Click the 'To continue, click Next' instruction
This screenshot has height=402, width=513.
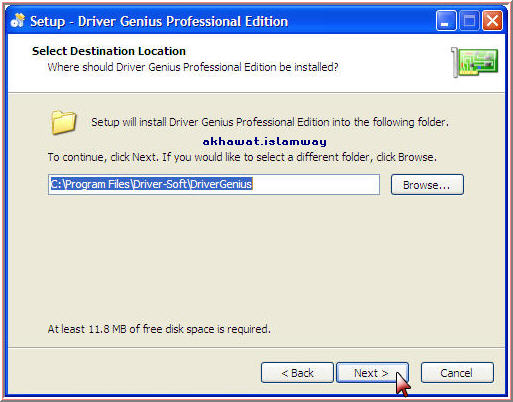tap(242, 157)
